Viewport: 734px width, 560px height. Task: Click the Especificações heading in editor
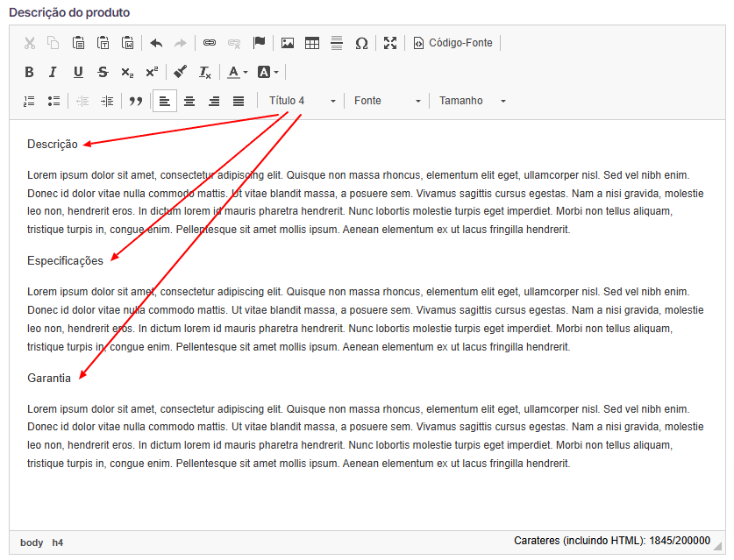[65, 260]
